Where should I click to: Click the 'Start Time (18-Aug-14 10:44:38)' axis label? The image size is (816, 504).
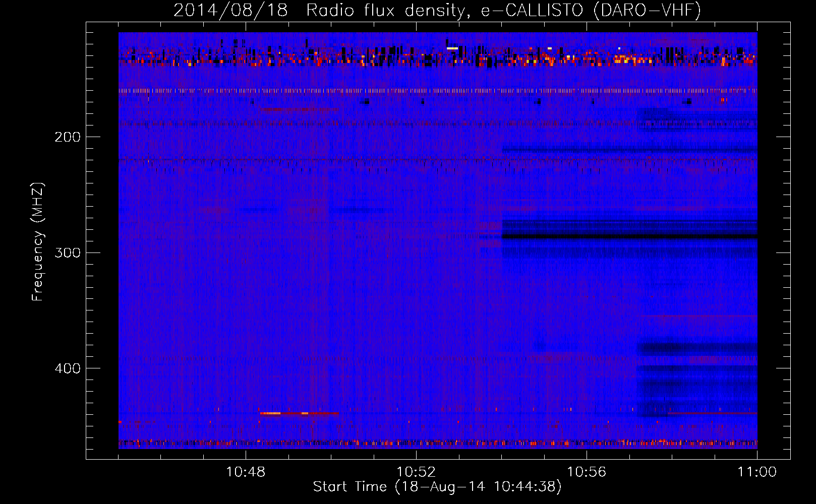(x=437, y=487)
